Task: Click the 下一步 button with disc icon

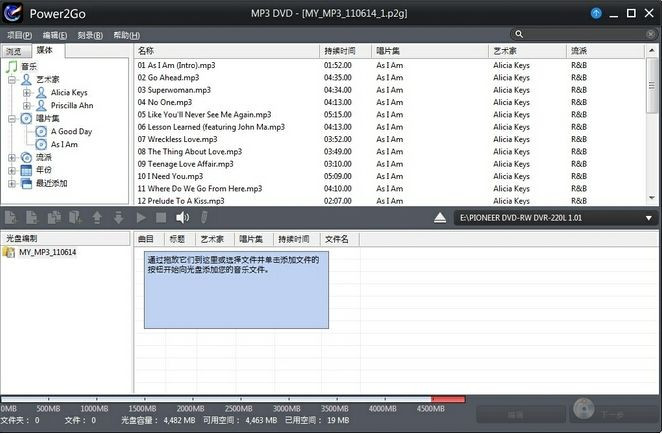Action: [x=614, y=411]
